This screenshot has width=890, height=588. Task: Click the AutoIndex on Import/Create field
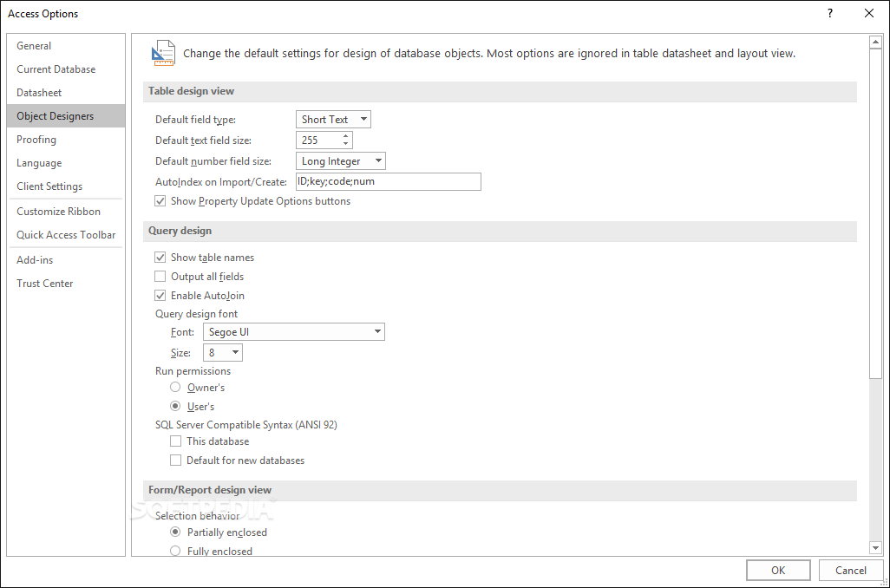[389, 181]
